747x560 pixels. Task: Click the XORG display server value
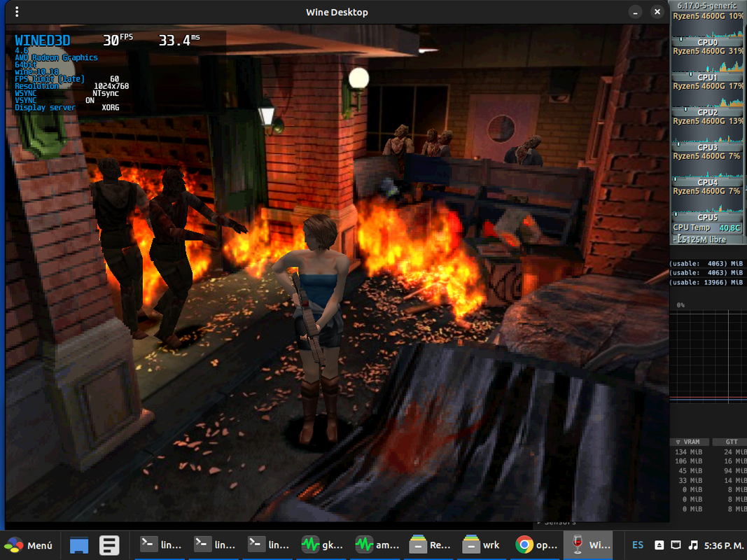(x=111, y=108)
